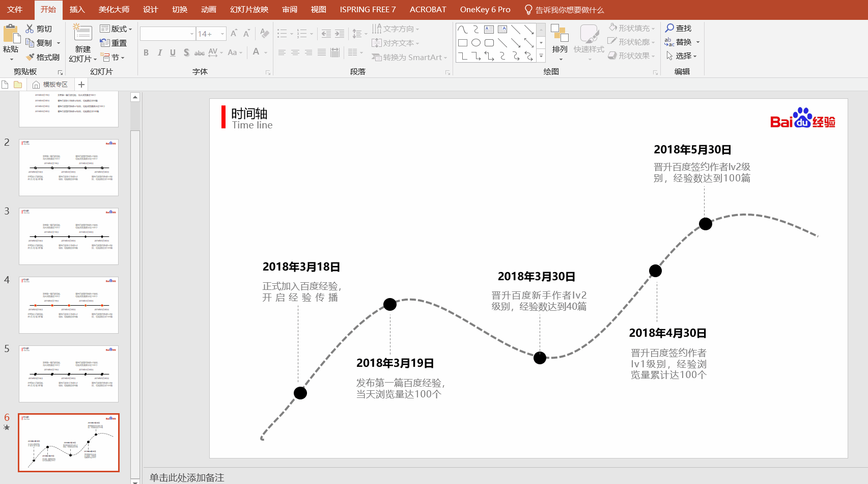Click the character spacing AV icon

pyautogui.click(x=213, y=52)
